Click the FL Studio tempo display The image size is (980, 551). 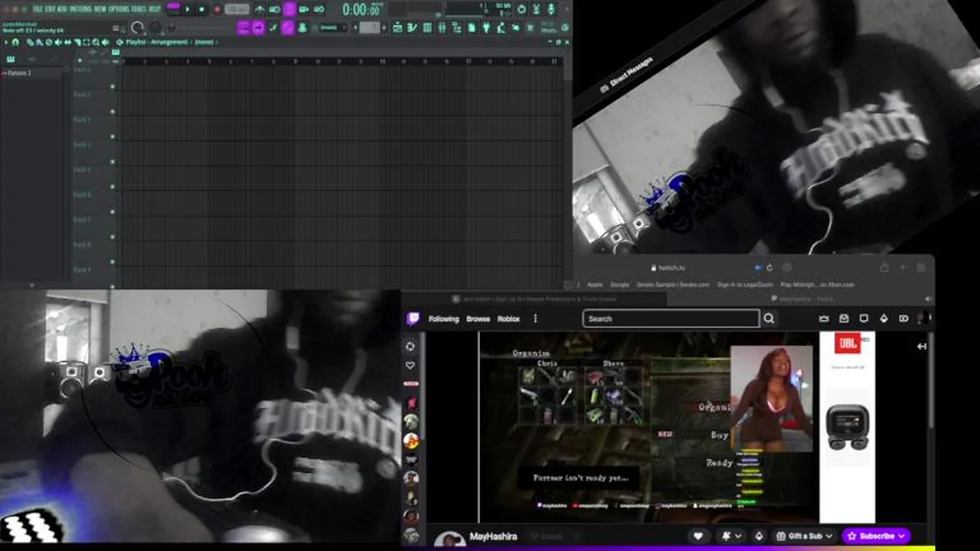point(237,9)
